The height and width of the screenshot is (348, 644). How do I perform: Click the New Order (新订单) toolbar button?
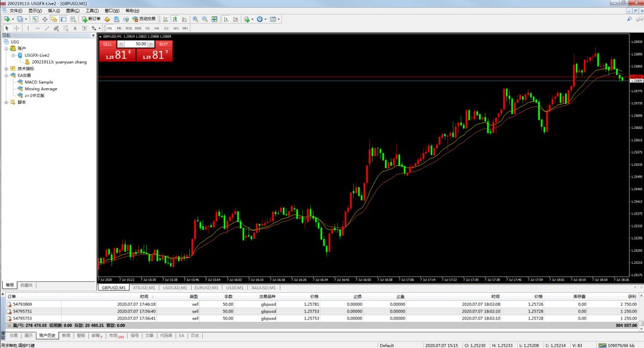point(91,19)
